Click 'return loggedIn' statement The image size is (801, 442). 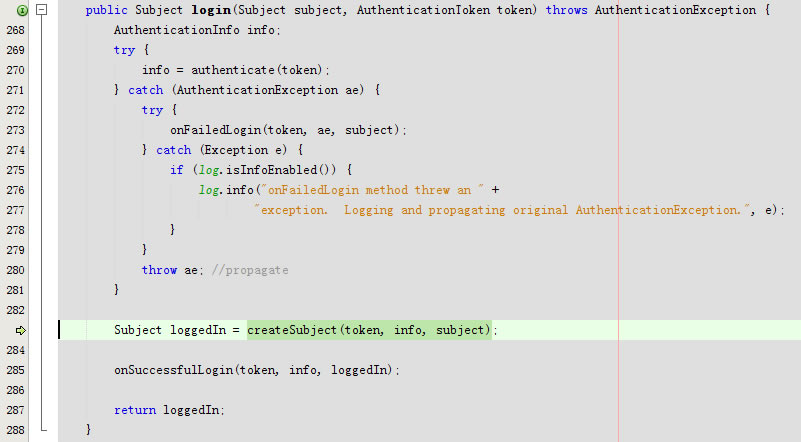tap(169, 410)
